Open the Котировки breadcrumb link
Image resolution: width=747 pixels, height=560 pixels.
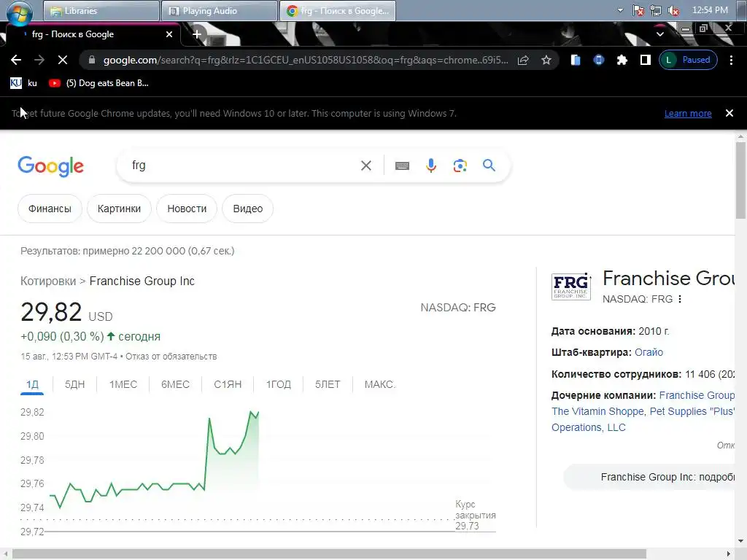point(48,281)
